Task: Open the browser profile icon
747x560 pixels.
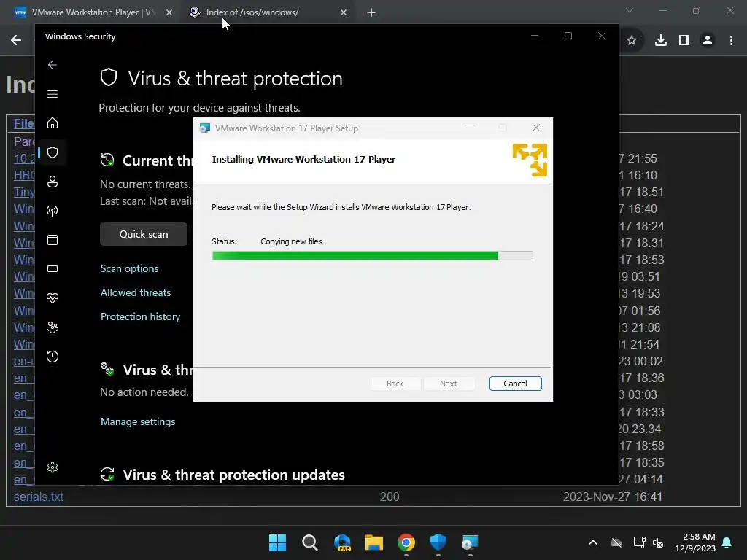Action: 708,41
